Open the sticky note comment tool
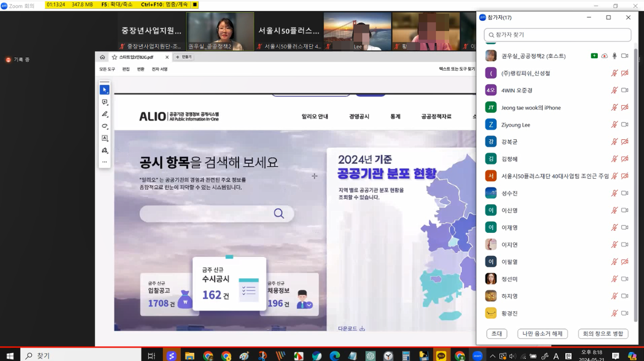Viewport: 644px width, 361px height. pyautogui.click(x=105, y=102)
